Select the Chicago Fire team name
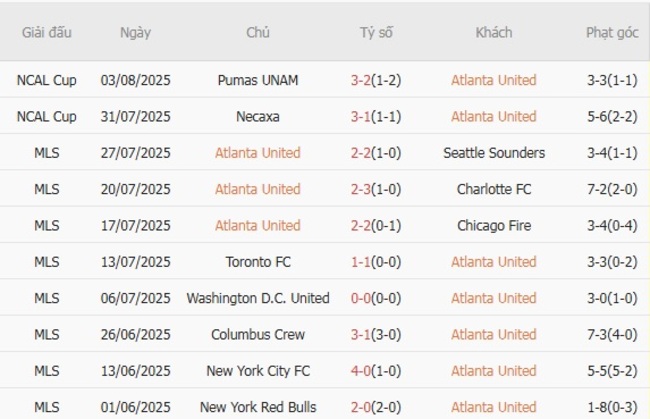 pyautogui.click(x=493, y=226)
